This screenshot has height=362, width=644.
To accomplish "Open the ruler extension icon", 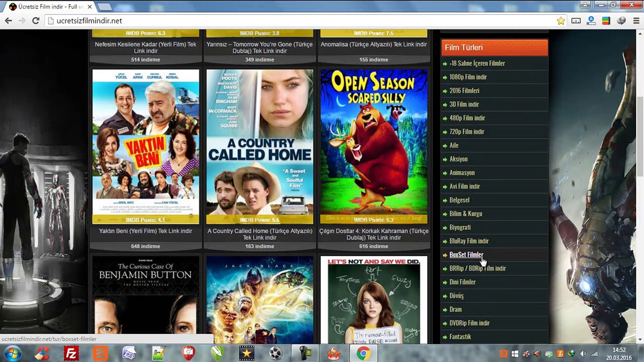I will pyautogui.click(x=576, y=21).
